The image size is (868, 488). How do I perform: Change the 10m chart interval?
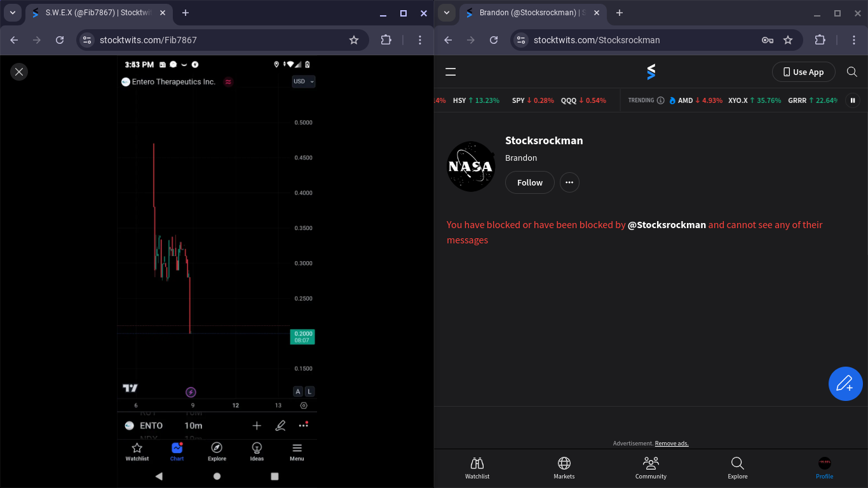click(193, 426)
